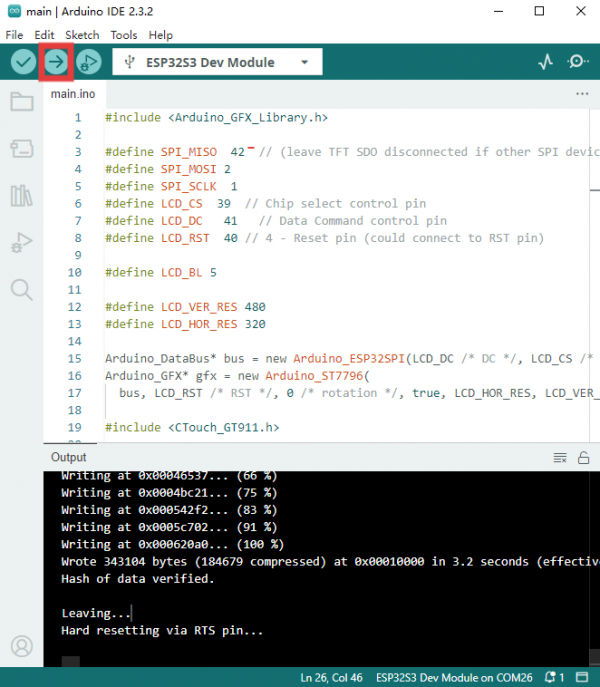Click Ln 26, Col 46 in status bar
The width and height of the screenshot is (600, 687).
click(x=331, y=677)
